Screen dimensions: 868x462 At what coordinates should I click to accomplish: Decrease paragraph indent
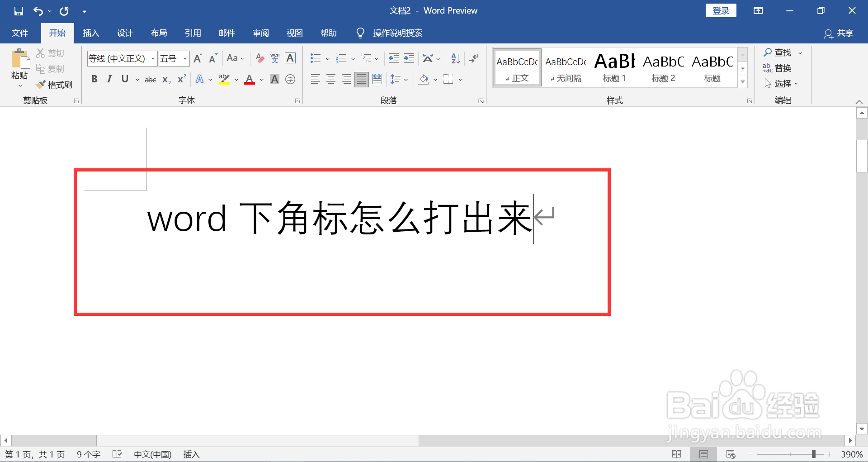[394, 58]
